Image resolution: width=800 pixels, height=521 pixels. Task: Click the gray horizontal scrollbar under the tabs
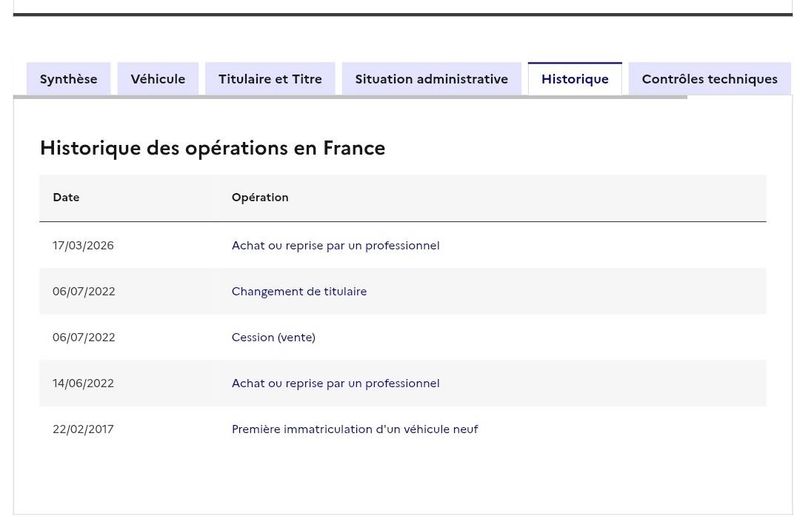pos(350,97)
